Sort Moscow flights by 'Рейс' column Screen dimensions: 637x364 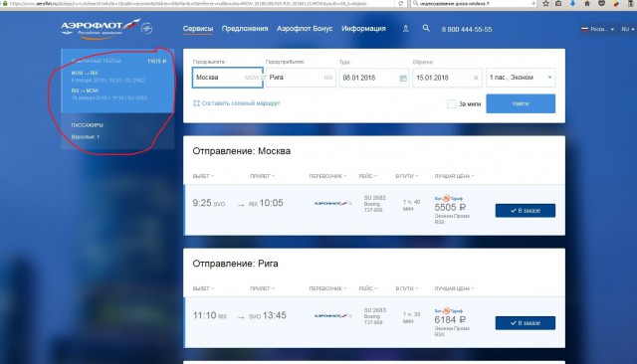[x=367, y=176]
